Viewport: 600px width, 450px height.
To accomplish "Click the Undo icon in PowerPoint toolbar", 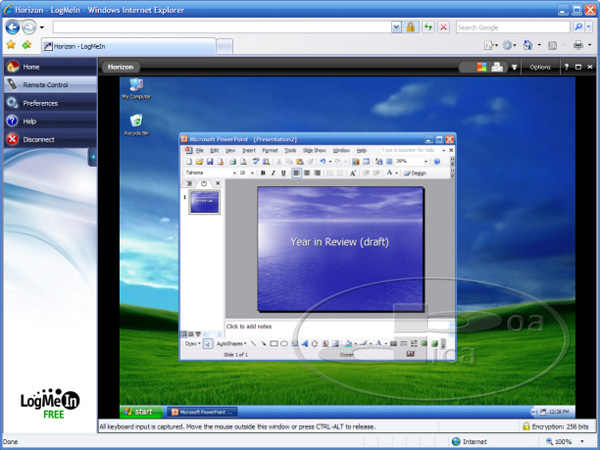I will (x=323, y=161).
